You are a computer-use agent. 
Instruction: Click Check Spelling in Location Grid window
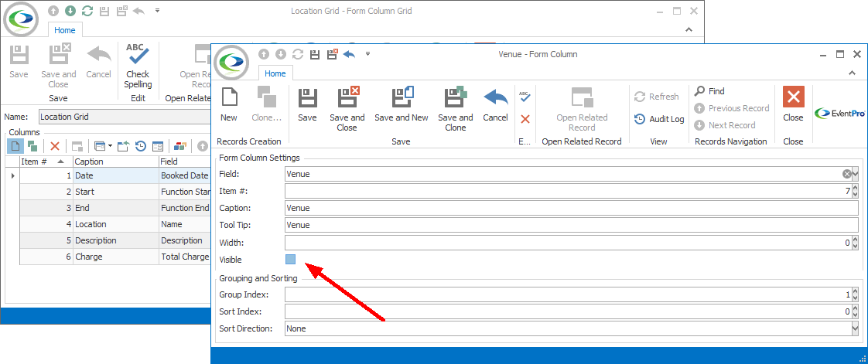(x=138, y=66)
